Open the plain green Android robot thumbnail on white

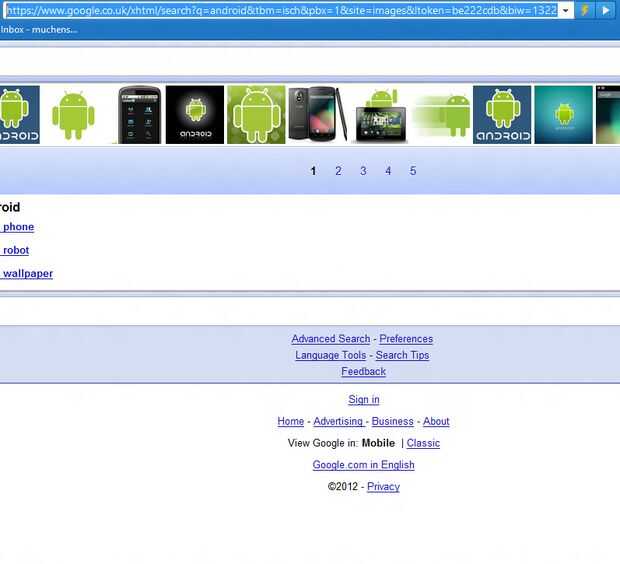73,115
